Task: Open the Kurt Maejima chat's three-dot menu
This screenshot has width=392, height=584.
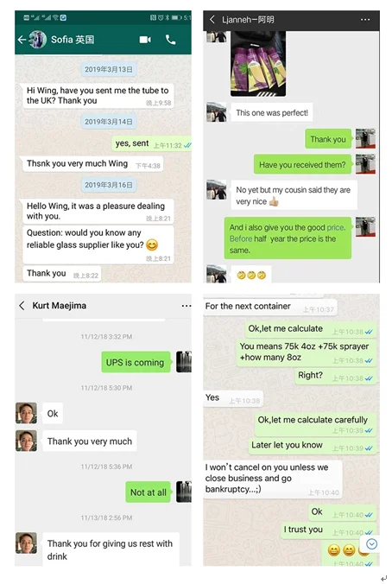Action: click(187, 306)
